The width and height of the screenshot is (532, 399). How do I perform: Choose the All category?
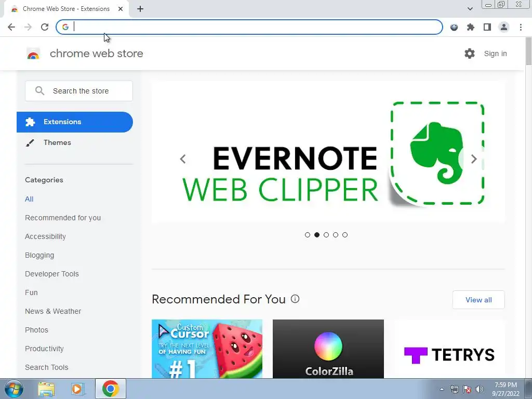click(29, 199)
